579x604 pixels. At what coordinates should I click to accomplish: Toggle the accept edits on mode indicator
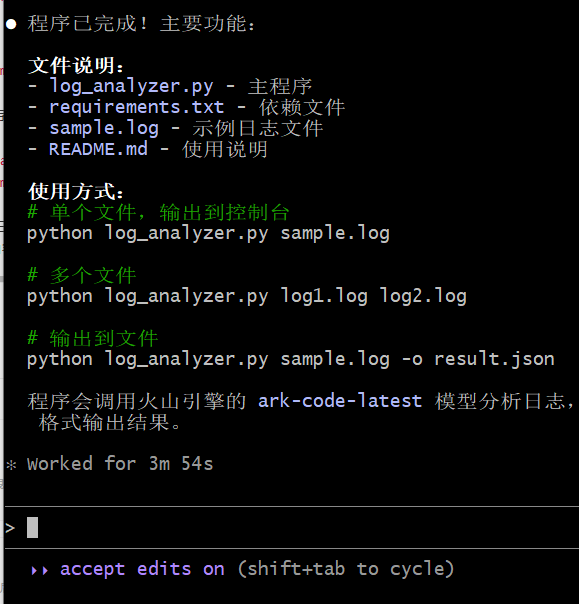pyautogui.click(x=142, y=569)
